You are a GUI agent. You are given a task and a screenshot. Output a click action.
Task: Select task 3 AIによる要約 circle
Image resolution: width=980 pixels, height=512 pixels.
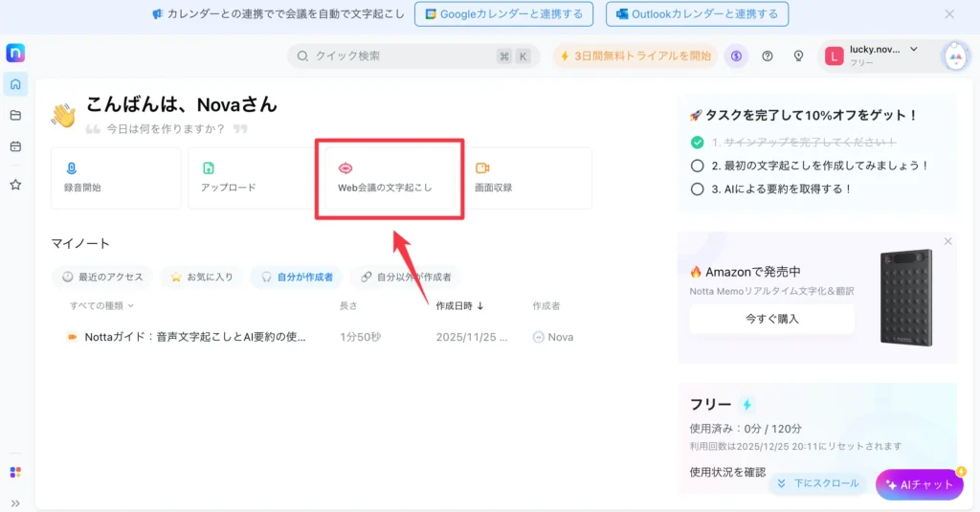coord(698,189)
